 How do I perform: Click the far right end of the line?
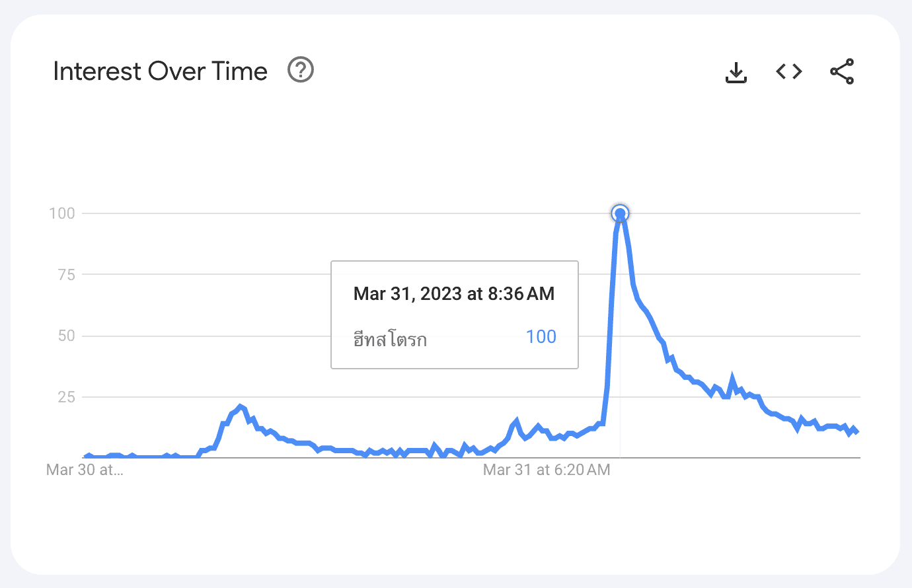pos(857,431)
